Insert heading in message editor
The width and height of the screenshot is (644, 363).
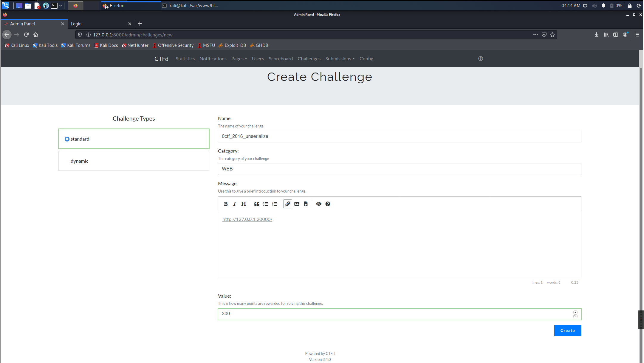(244, 204)
